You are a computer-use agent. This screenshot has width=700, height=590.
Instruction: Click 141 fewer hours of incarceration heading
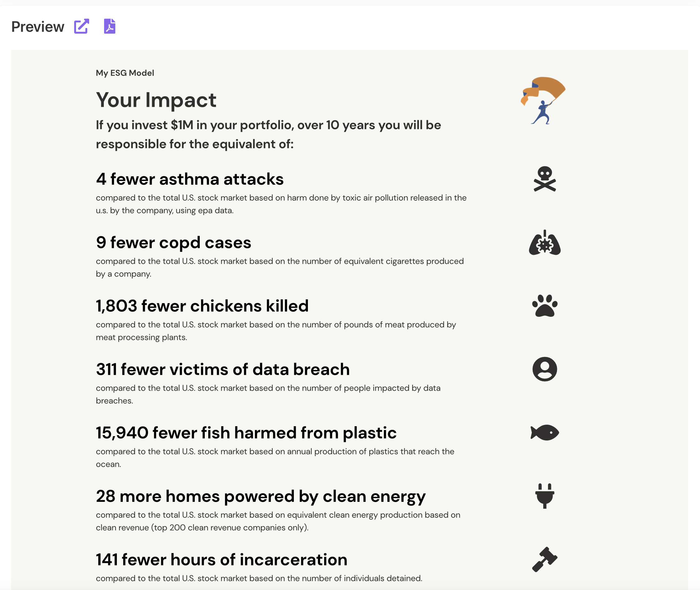point(222,559)
